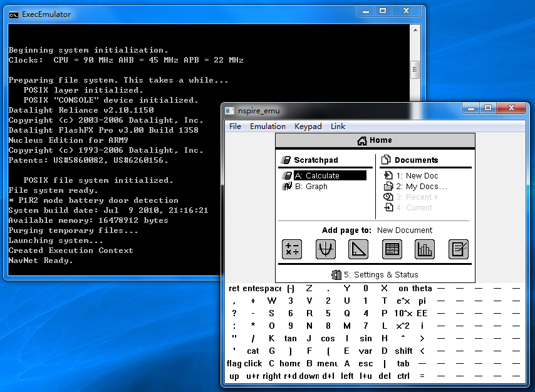Click the ExecEmulator console scrollbar thumb
The width and height of the screenshot is (535, 392).
coord(415,70)
